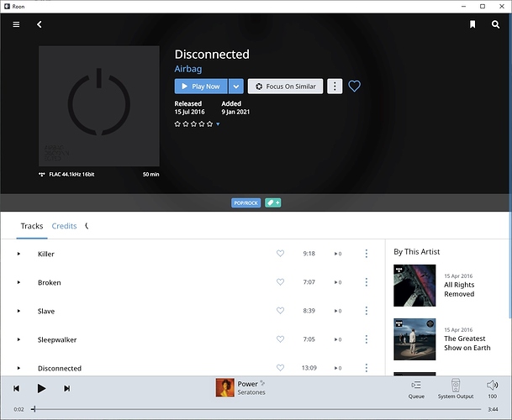
Task: Favorite the Disconnected track heart
Action: pos(280,368)
